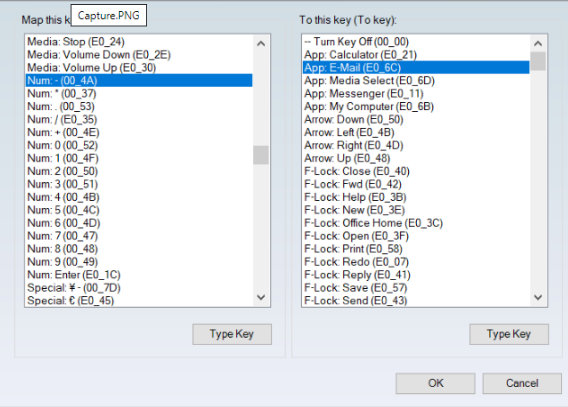Click Type Key under the Map list
Viewport: 568px width, 407px height.
pos(232,334)
